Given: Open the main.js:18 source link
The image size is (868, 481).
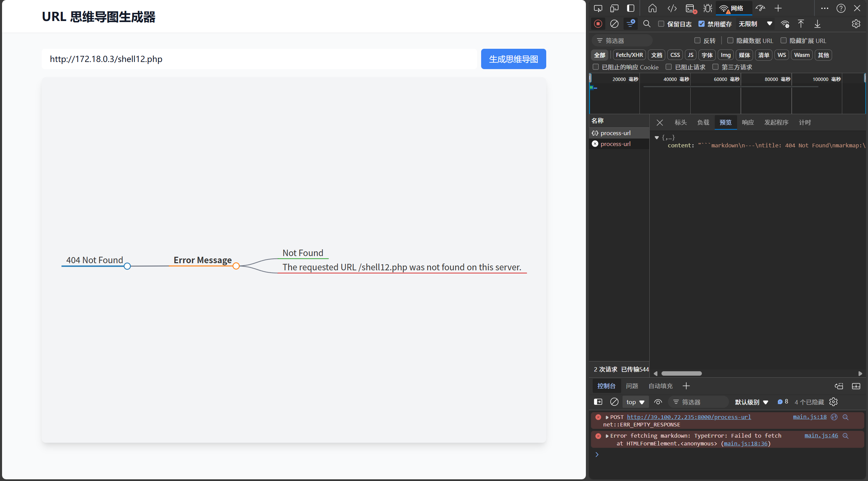Looking at the screenshot, I should 810,417.
